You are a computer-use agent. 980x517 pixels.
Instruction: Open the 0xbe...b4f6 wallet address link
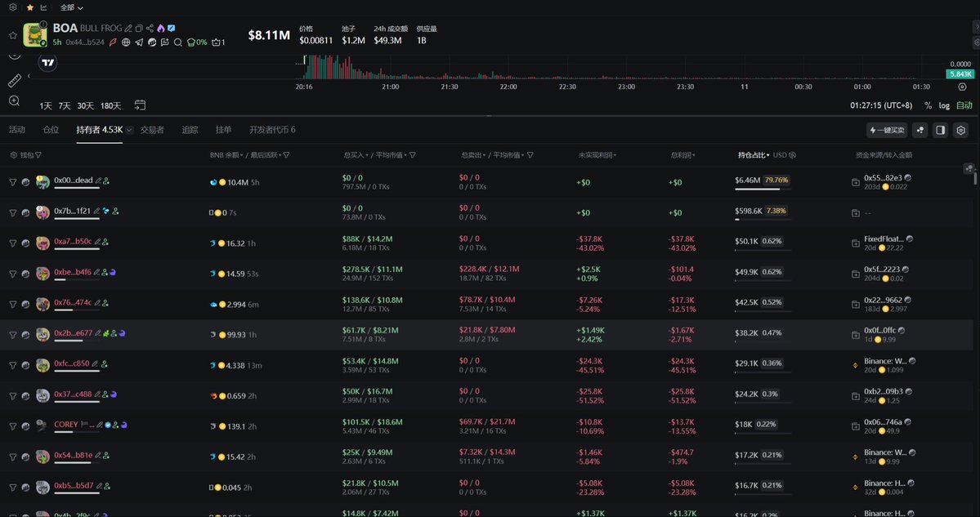(73, 272)
